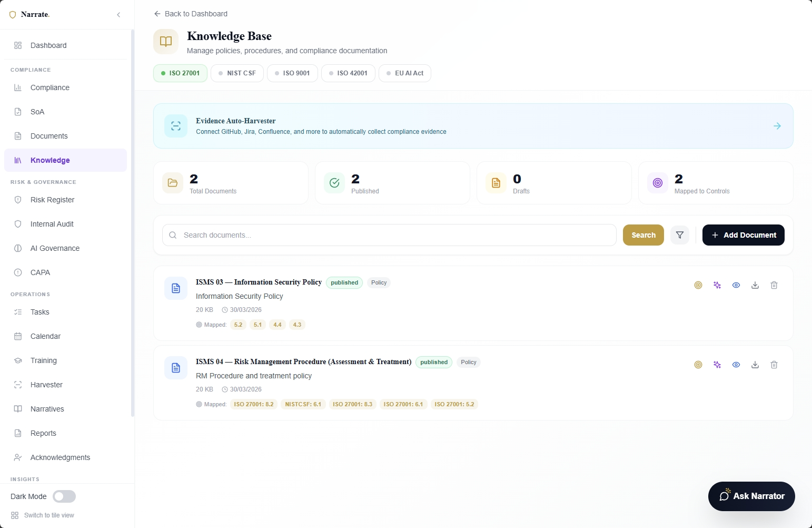The image size is (812, 528).
Task: Click the Add Document button
Action: [x=743, y=235]
